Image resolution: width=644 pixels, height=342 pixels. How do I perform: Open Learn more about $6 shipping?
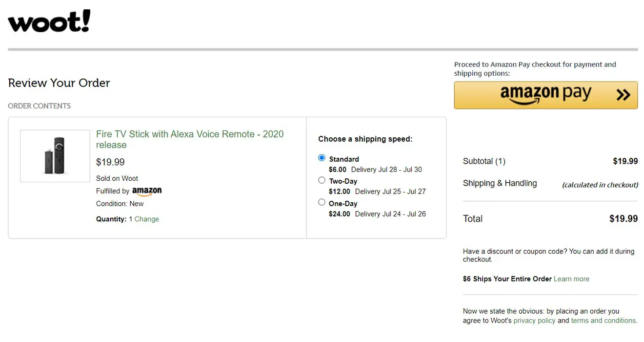point(571,279)
